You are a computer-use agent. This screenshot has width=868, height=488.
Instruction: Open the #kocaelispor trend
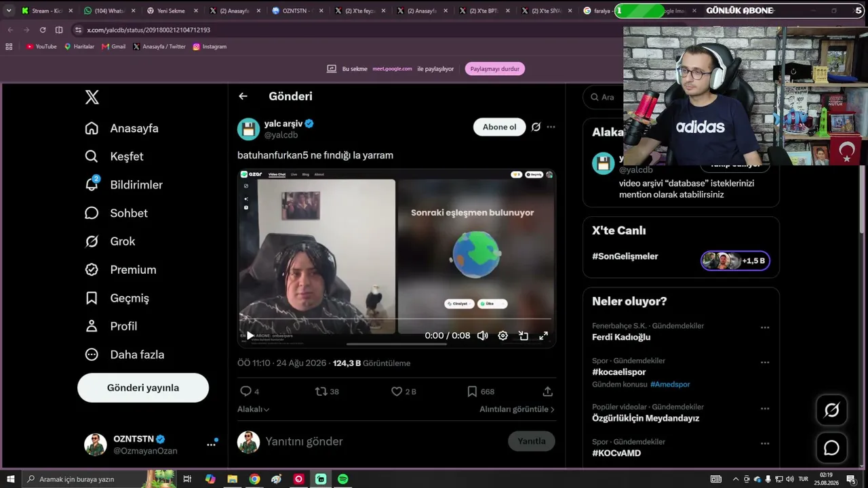pos(619,372)
